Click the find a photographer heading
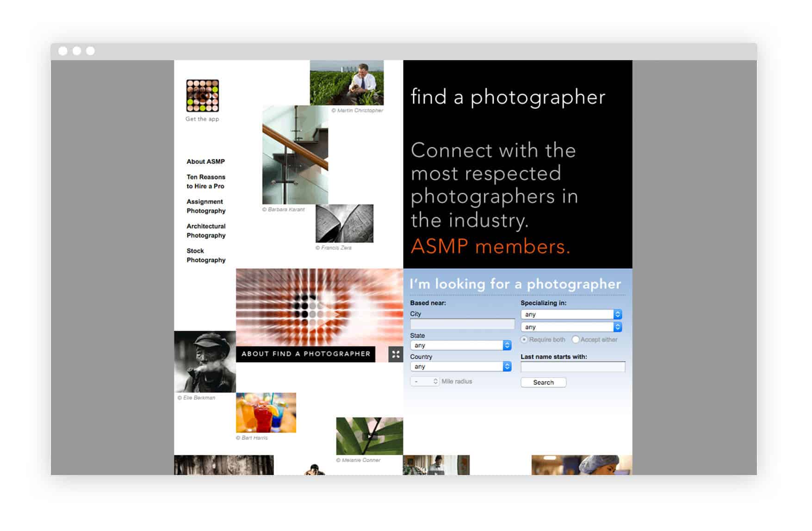The image size is (812, 531). tap(508, 98)
